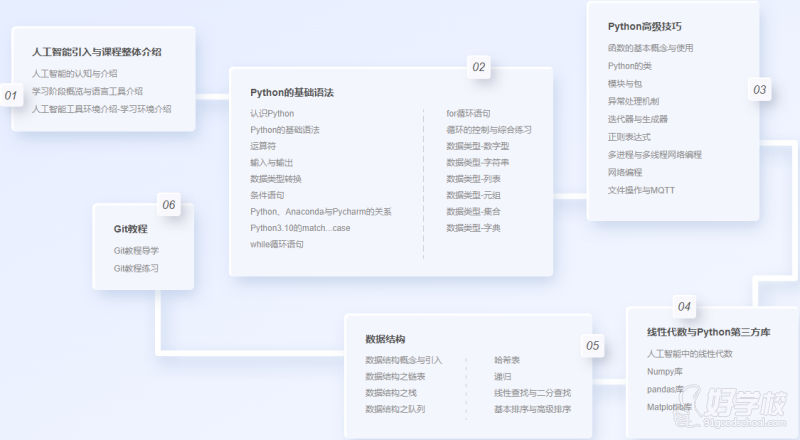
Task: Select the Git教程 card title
Action: click(130, 229)
